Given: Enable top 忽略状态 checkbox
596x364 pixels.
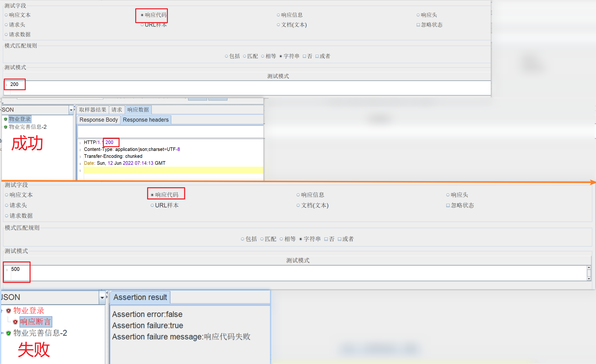Looking at the screenshot, I should click(418, 25).
